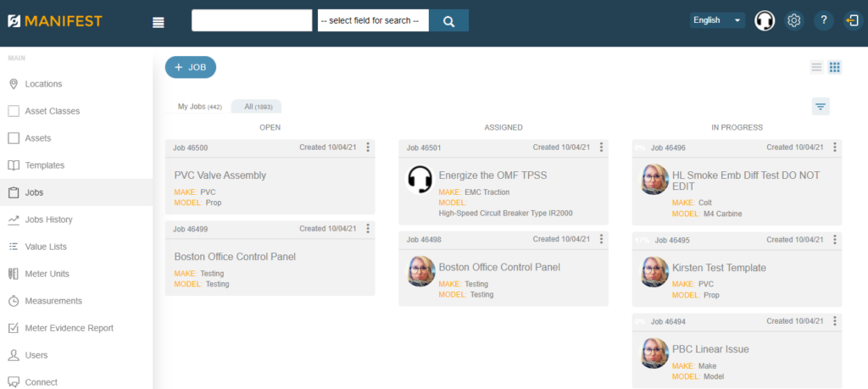
Task: Click the + JOB button
Action: tap(191, 67)
